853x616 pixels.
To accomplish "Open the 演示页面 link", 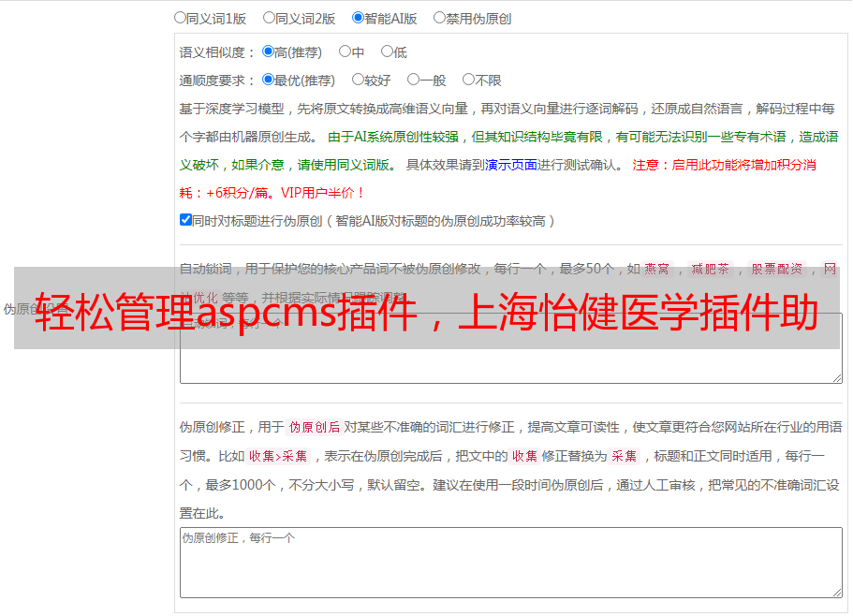I will 511,165.
